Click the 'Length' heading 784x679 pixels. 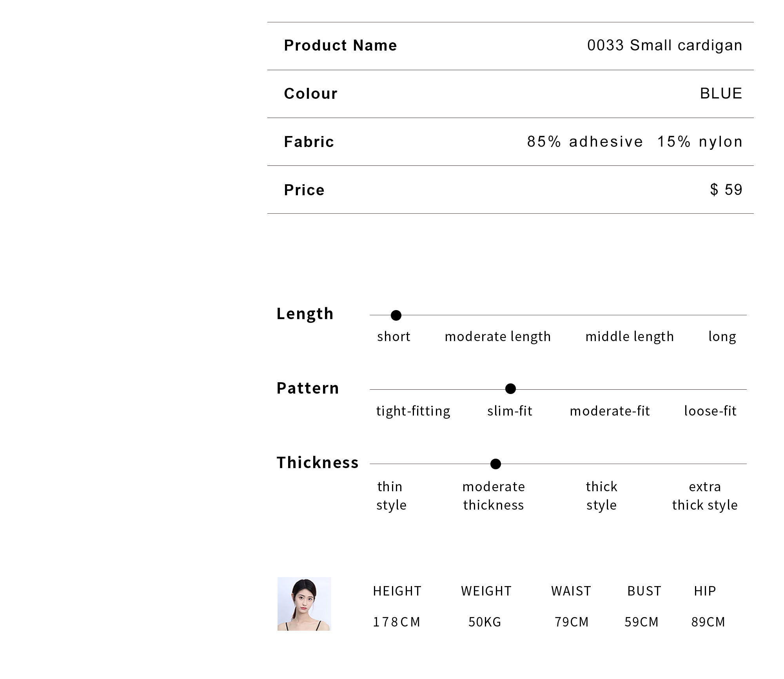point(305,314)
